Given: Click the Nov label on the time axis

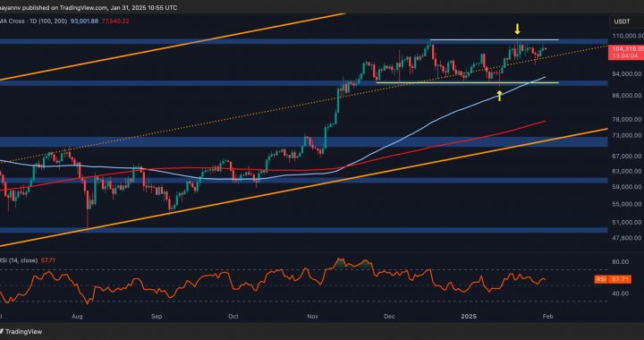Looking at the screenshot, I should pyautogui.click(x=313, y=317).
